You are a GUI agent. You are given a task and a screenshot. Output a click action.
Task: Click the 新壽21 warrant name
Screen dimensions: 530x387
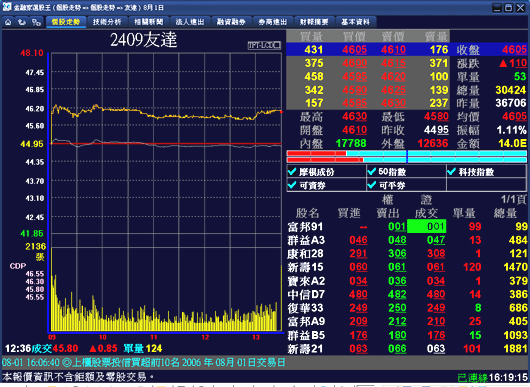click(305, 348)
